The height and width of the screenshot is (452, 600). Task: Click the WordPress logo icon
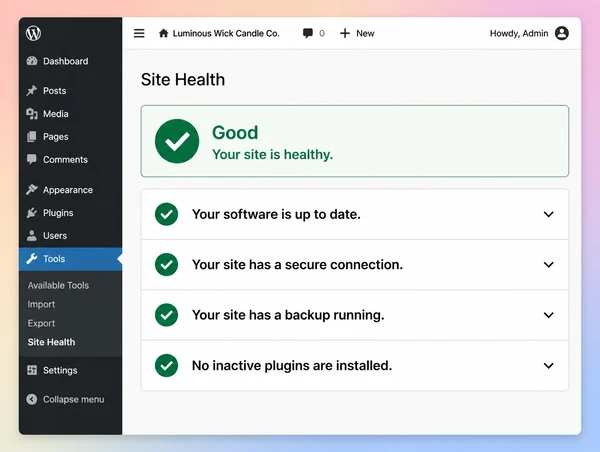click(33, 33)
